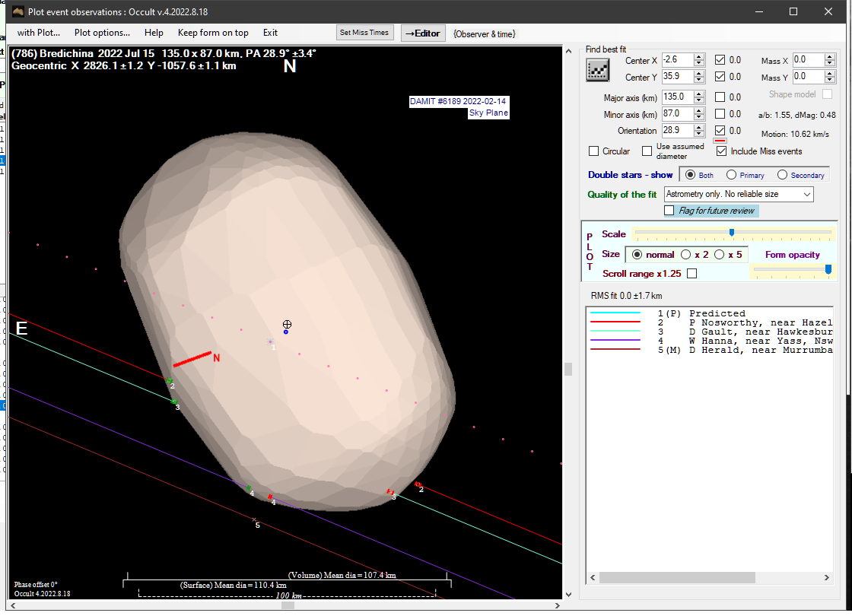The image size is (852, 616).
Task: Select the 'normal' plot size option
Action: click(637, 254)
